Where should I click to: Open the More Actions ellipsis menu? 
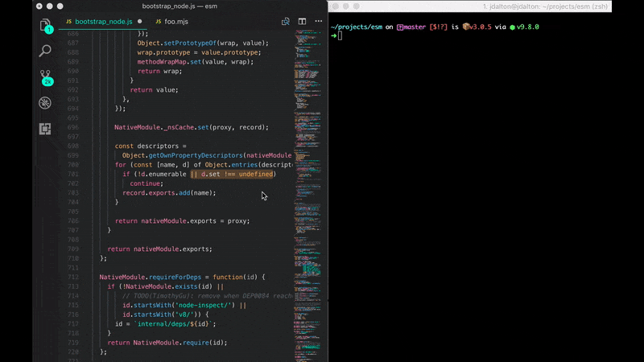318,22
